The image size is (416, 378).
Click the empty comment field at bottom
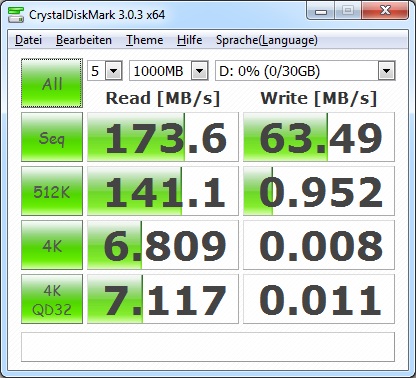(208, 347)
